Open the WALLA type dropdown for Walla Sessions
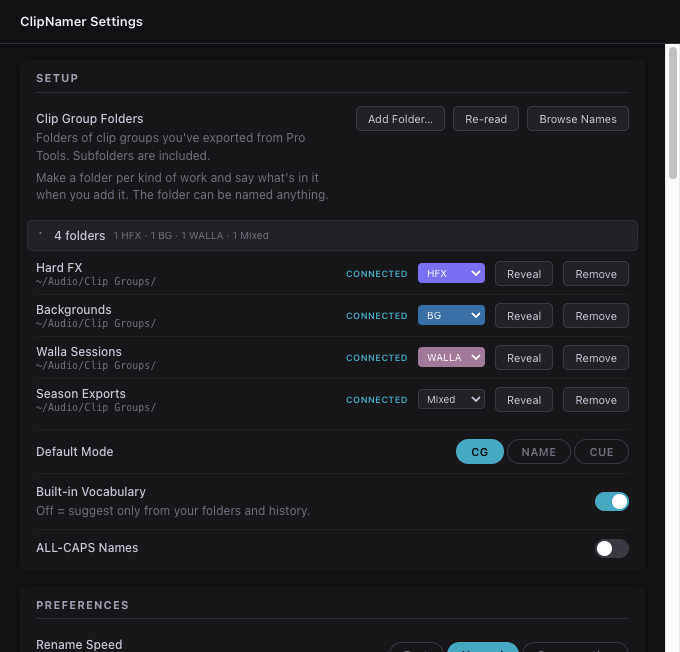Screen dimensions: 680x652 451,357
